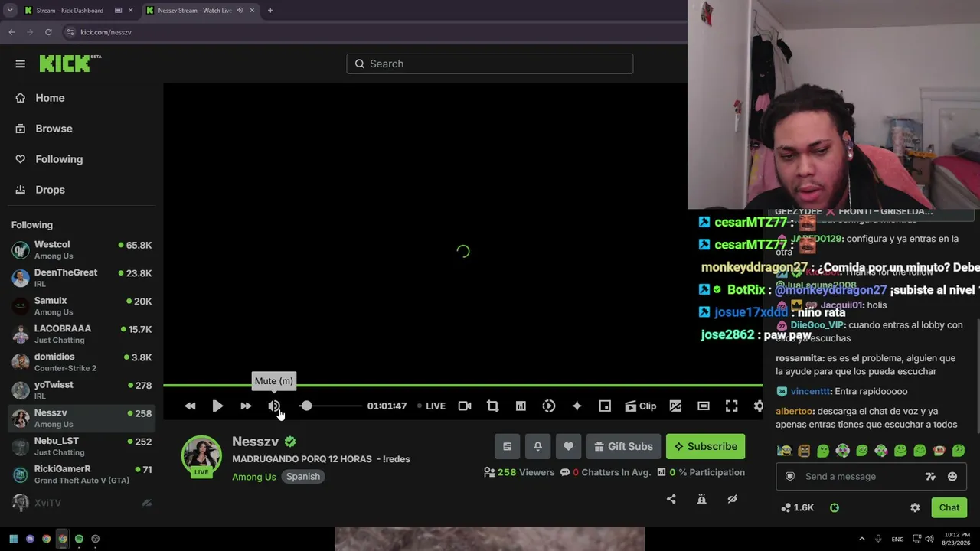
Task: Click the green Kick K icon below chat
Action: point(835,507)
